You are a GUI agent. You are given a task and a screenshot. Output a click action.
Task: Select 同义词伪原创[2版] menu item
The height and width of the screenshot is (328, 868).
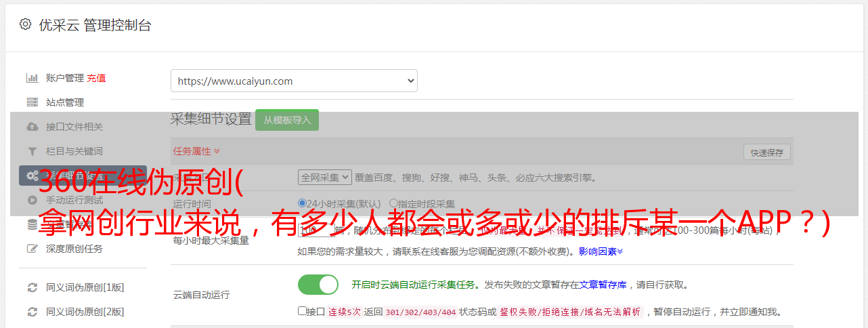[85, 312]
